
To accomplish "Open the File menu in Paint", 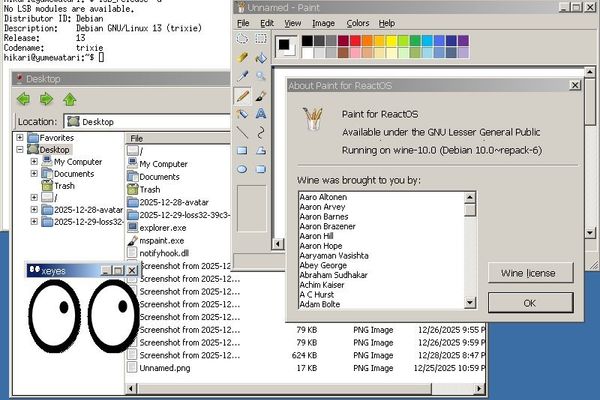I will coord(243,23).
